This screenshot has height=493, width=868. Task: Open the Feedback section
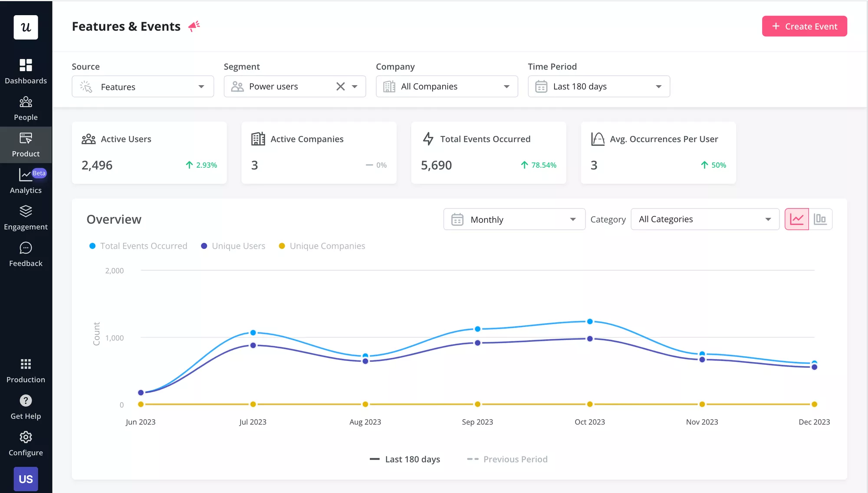click(x=26, y=254)
